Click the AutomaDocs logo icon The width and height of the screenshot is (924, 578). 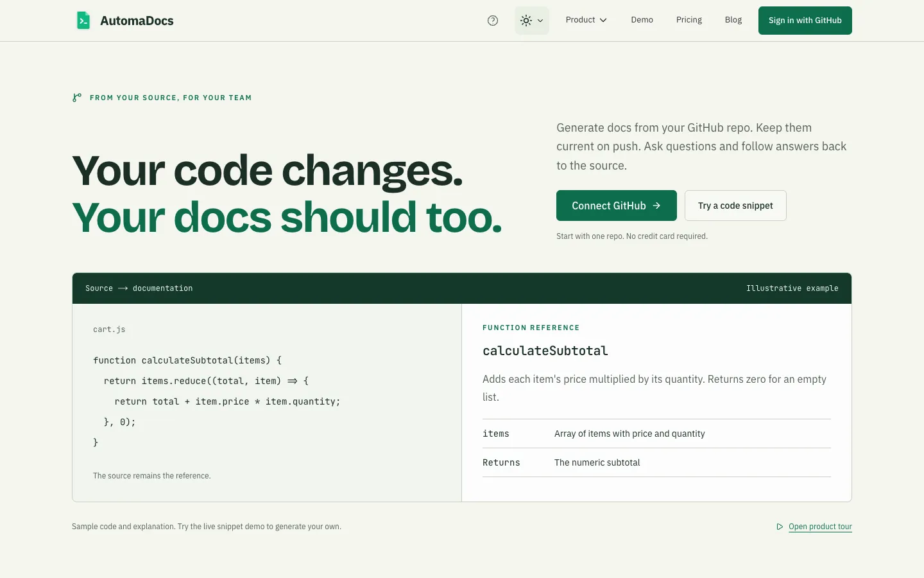click(x=83, y=21)
